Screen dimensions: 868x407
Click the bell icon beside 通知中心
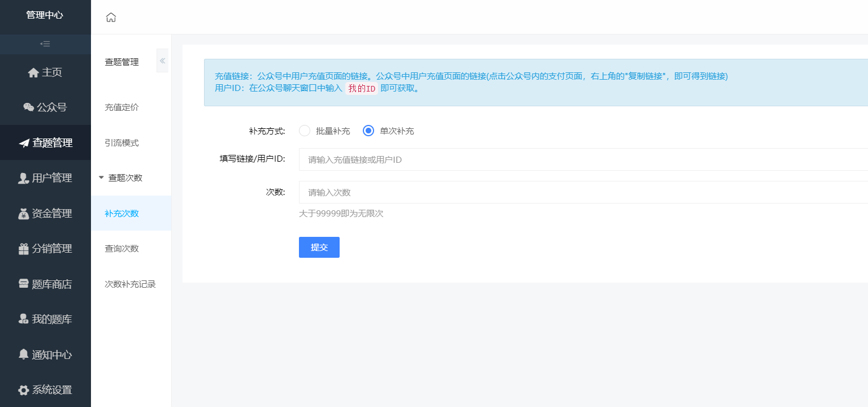tap(24, 354)
